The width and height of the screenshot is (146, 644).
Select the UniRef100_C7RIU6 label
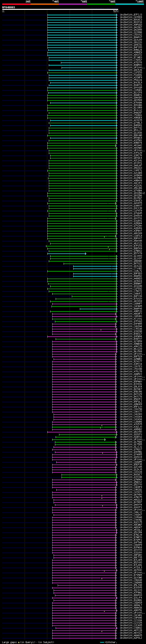point(131,329)
